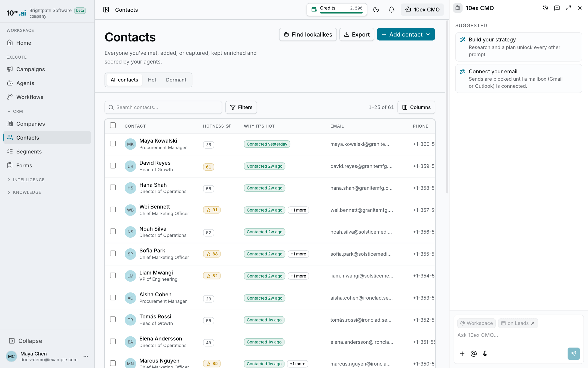This screenshot has width=588, height=368.
Task: Start a new chat in 10ex CMO panel
Action: pyautogui.click(x=557, y=8)
